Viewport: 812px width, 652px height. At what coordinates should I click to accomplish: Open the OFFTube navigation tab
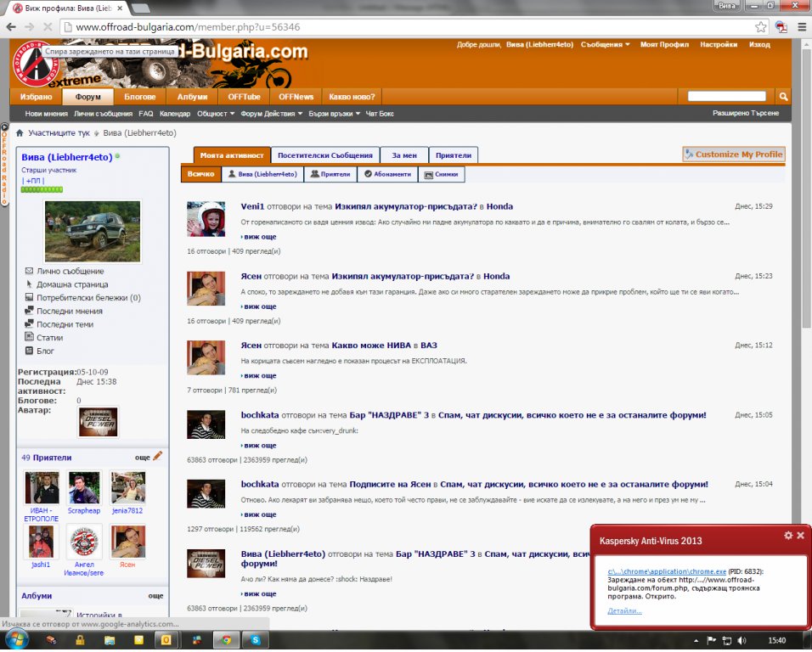[x=244, y=97]
